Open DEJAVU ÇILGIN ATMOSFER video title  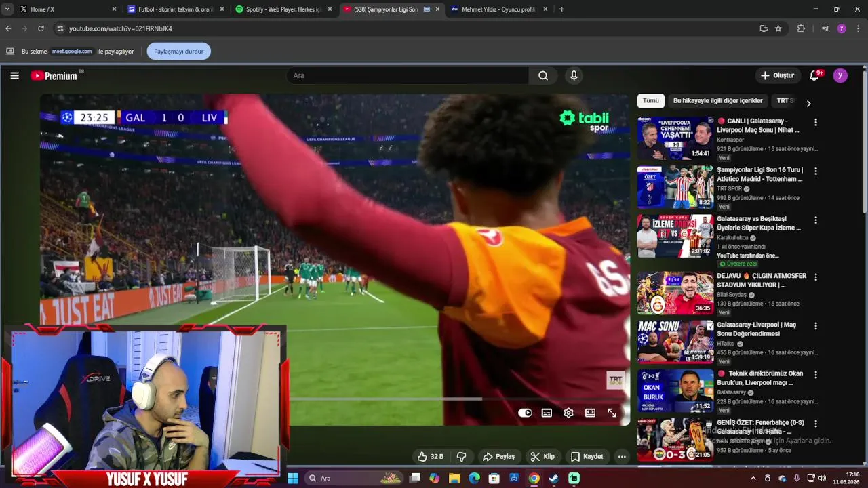[762, 281]
